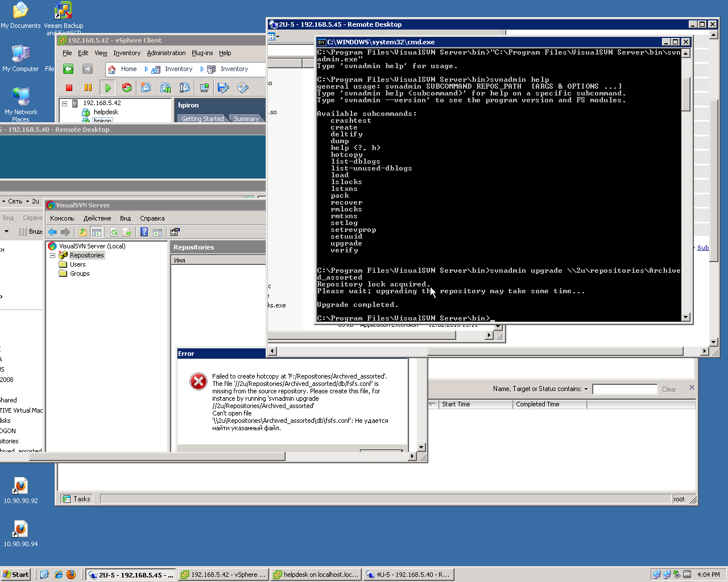
Task: Open the Справка menu in VisualSVN Server
Action: click(152, 218)
